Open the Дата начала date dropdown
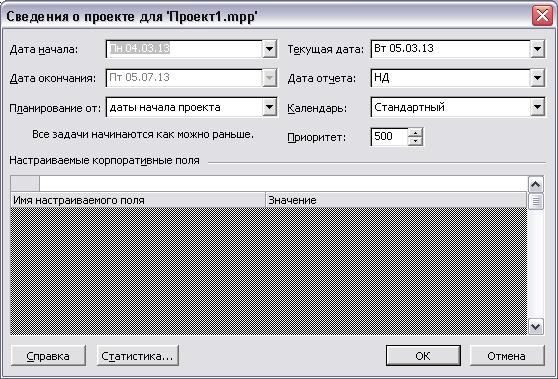 click(x=269, y=49)
